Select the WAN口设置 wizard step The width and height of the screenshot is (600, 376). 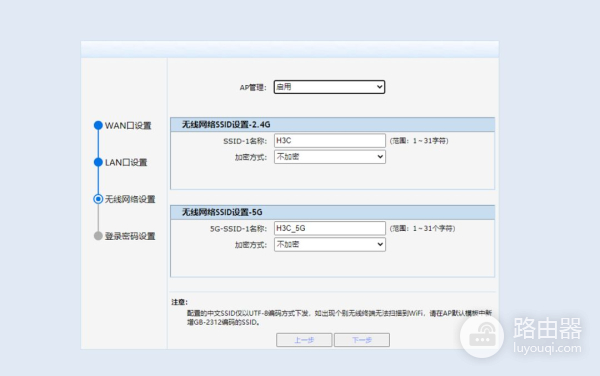(x=128, y=125)
